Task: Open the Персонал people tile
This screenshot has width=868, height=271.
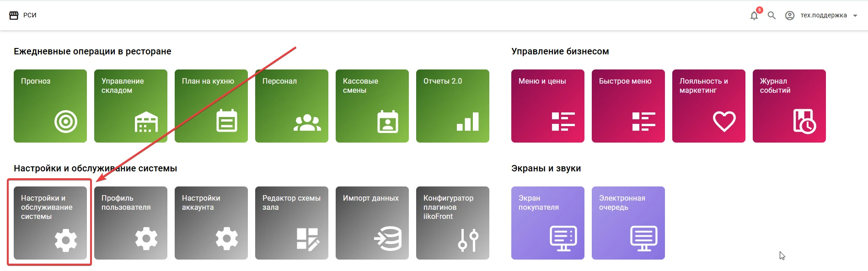Action: click(x=292, y=106)
